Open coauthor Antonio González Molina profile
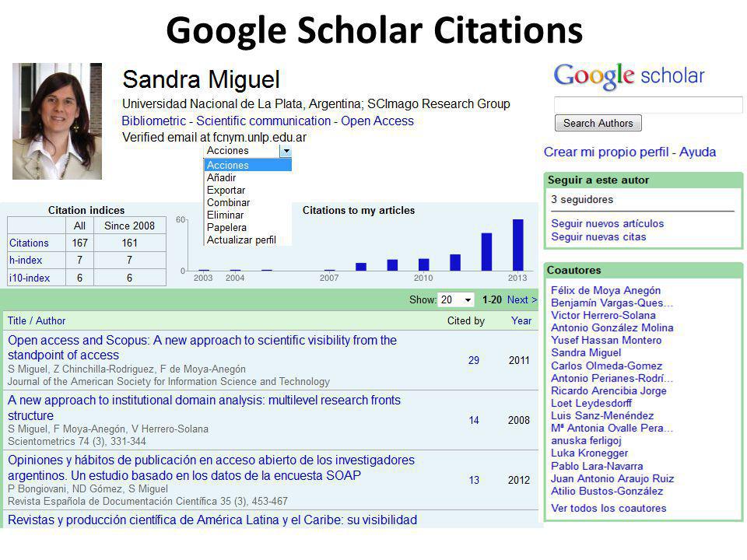Screen dimensions: 747x560 (x=612, y=327)
